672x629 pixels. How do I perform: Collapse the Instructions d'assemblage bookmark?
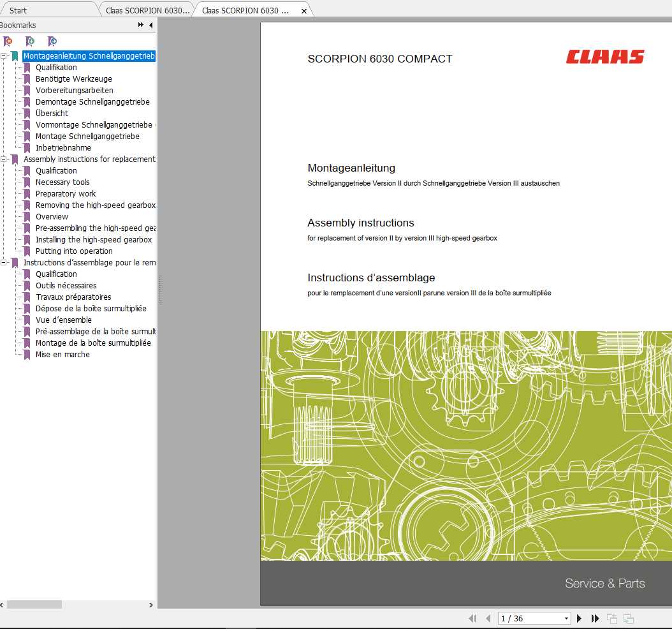point(4,262)
